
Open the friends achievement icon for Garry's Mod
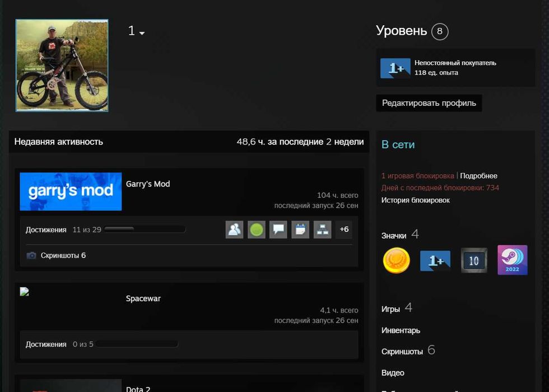point(235,230)
